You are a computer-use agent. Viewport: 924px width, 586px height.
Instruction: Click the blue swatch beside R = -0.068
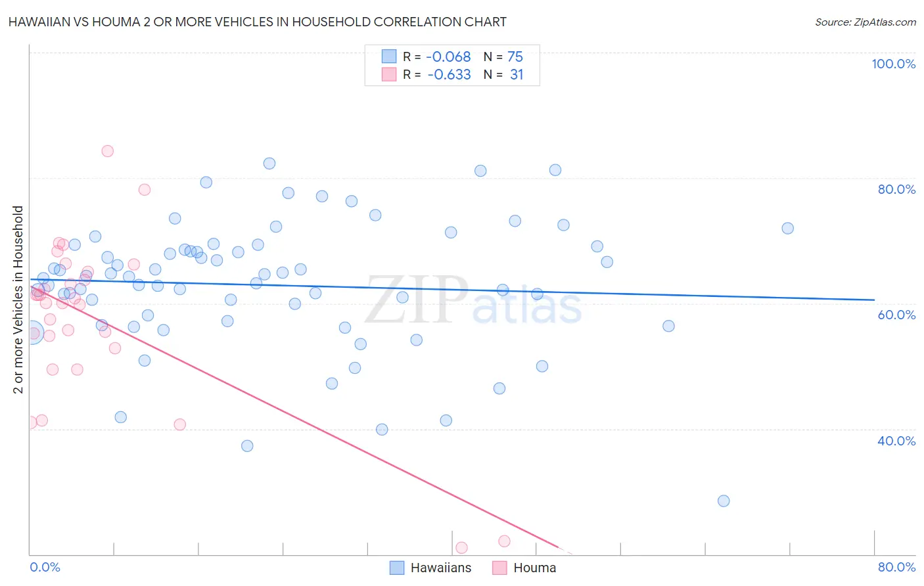389,56
